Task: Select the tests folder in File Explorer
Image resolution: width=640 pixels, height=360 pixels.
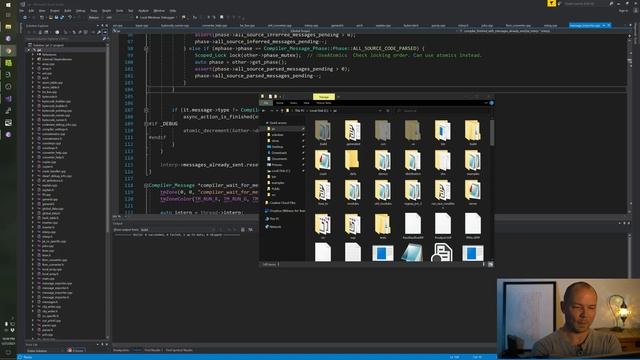Action: 382,226
